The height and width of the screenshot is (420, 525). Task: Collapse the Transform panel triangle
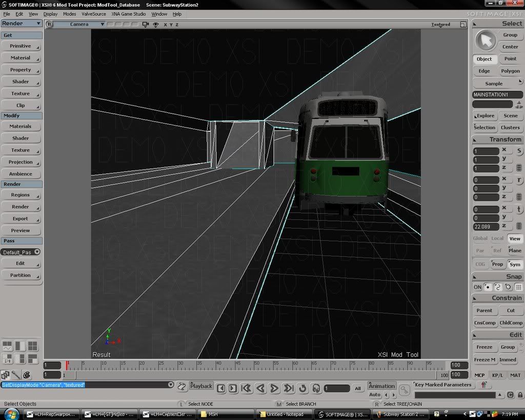coord(475,139)
